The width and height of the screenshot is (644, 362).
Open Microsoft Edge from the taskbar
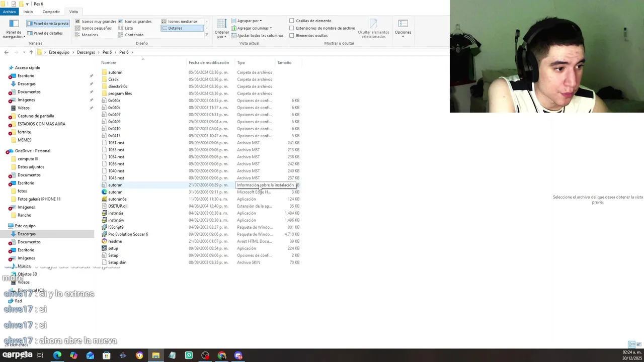coord(57,355)
